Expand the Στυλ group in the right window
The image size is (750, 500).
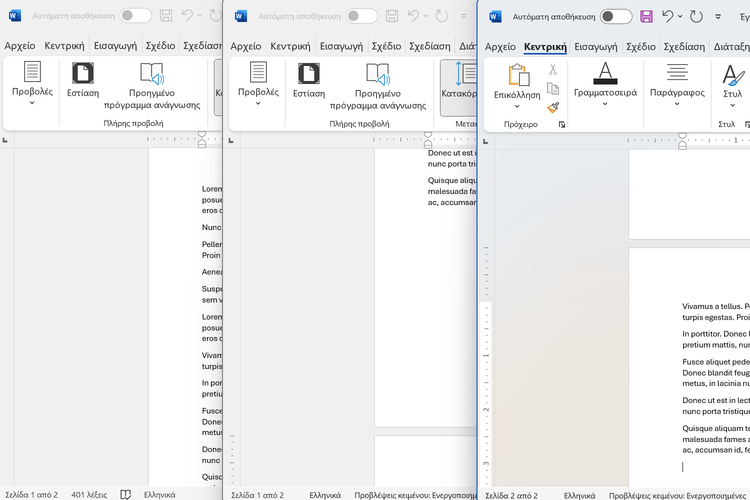click(x=732, y=105)
